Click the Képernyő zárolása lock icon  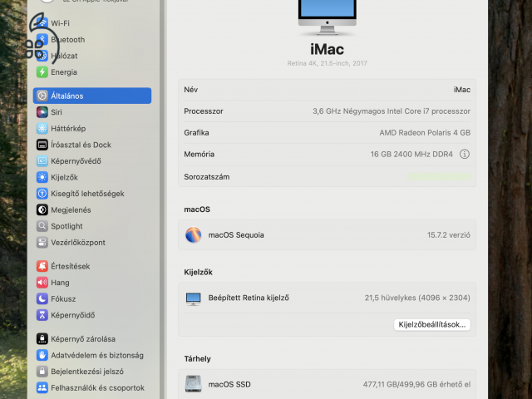tap(42, 338)
